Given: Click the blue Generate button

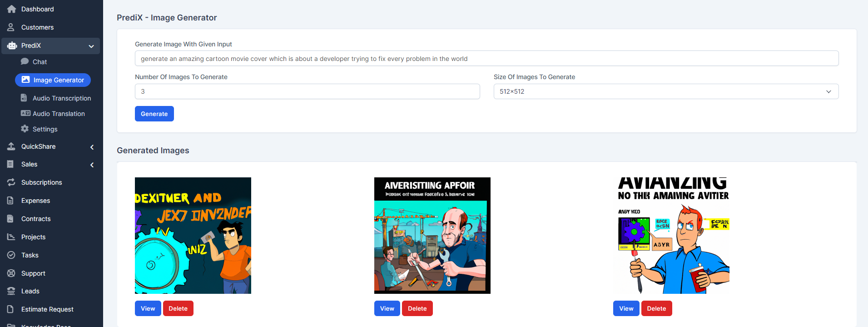Looking at the screenshot, I should [x=154, y=114].
